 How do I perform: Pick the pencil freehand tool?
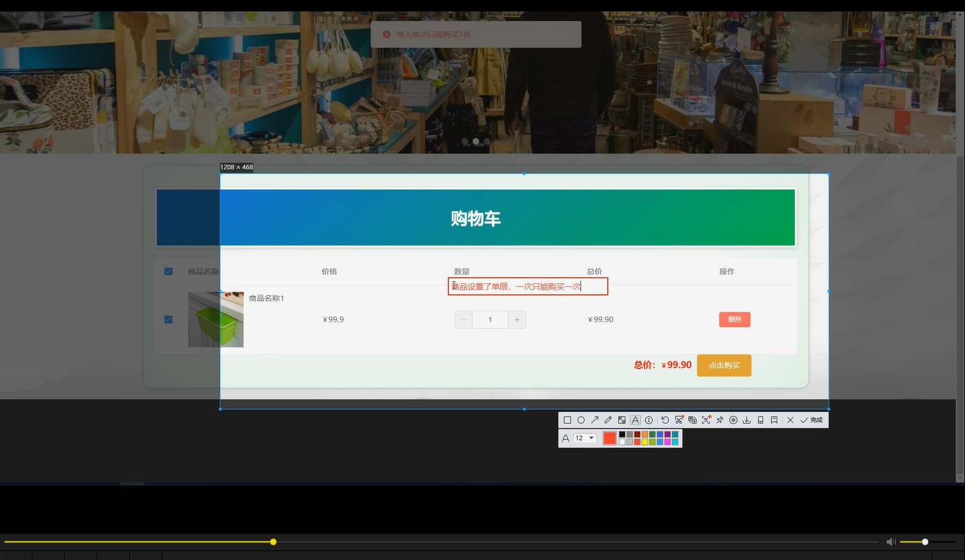609,420
